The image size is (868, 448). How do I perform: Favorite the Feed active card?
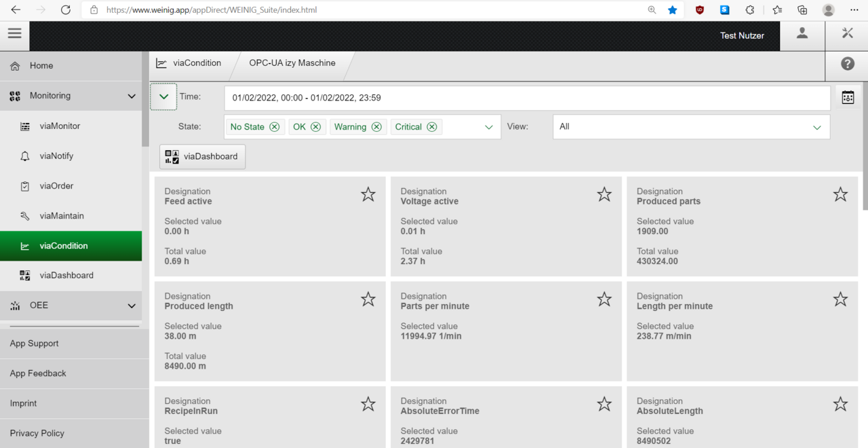(368, 195)
